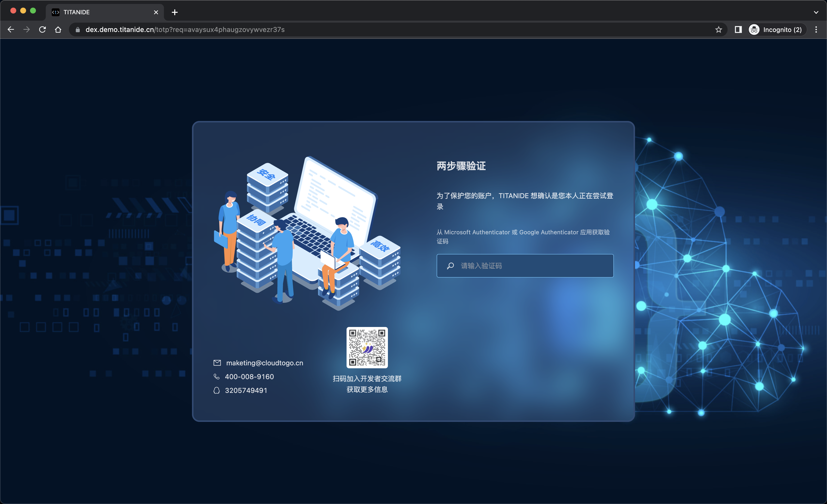View site information lock icon
The image size is (827, 504).
[78, 30]
